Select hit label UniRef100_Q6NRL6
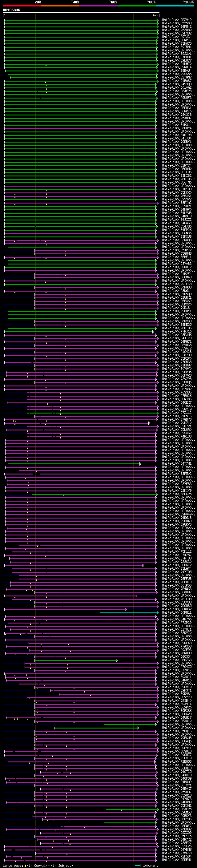197x868 pixels. coord(177,111)
